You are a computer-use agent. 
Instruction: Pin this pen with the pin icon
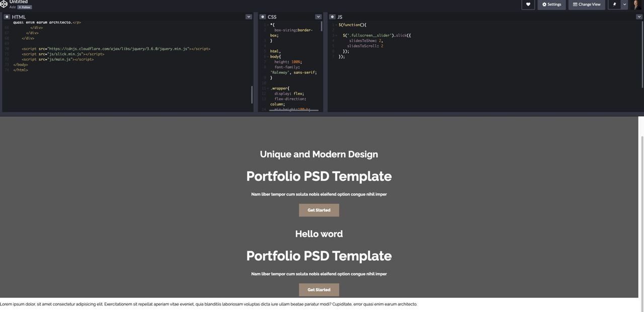pos(614,5)
